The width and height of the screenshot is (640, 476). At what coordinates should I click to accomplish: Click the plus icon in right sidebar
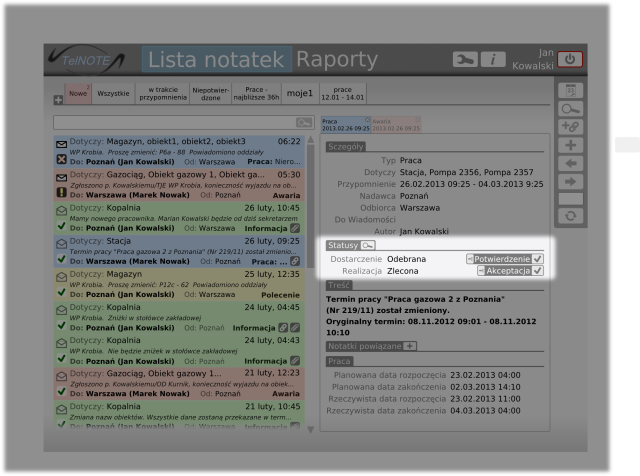coord(571,146)
